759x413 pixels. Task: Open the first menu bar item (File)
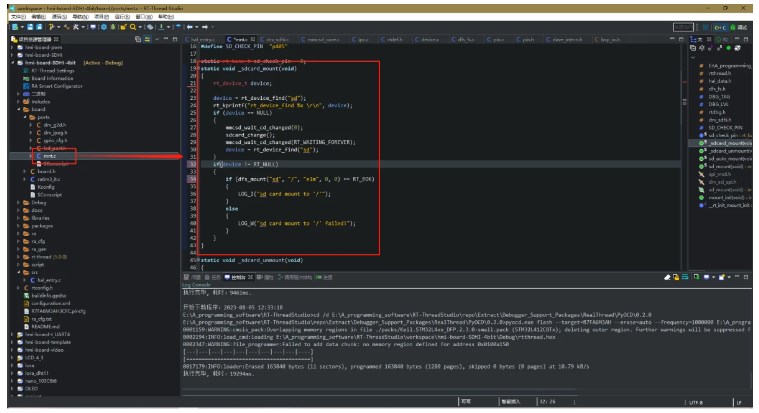click(x=18, y=16)
